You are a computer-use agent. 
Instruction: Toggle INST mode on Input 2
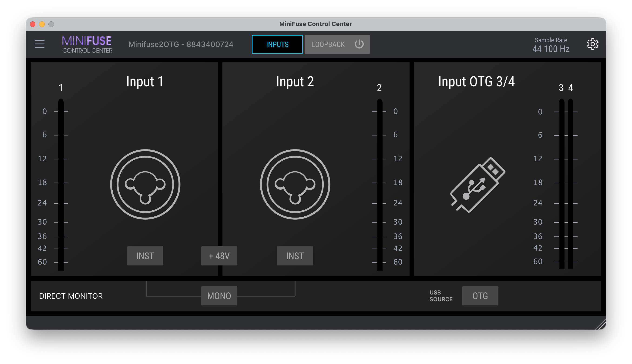tap(295, 256)
